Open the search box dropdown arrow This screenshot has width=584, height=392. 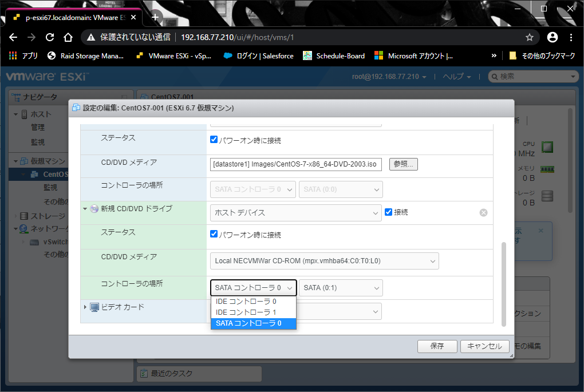(573, 77)
